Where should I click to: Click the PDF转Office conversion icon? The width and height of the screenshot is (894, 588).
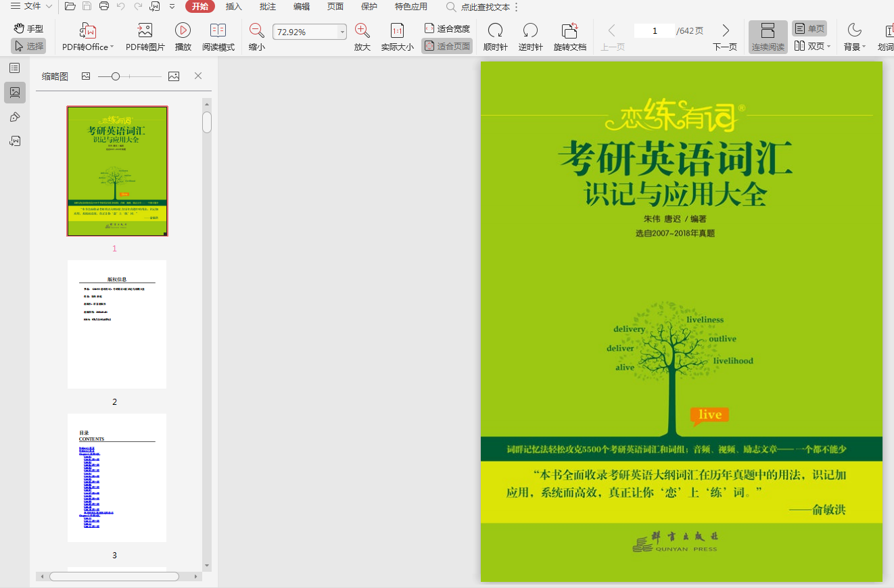point(88,31)
